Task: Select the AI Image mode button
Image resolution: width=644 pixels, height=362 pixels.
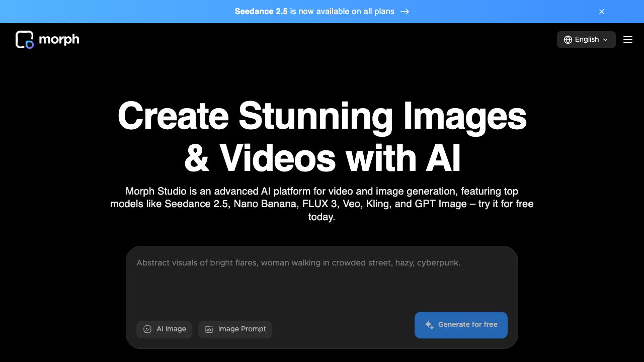Action: click(x=164, y=329)
